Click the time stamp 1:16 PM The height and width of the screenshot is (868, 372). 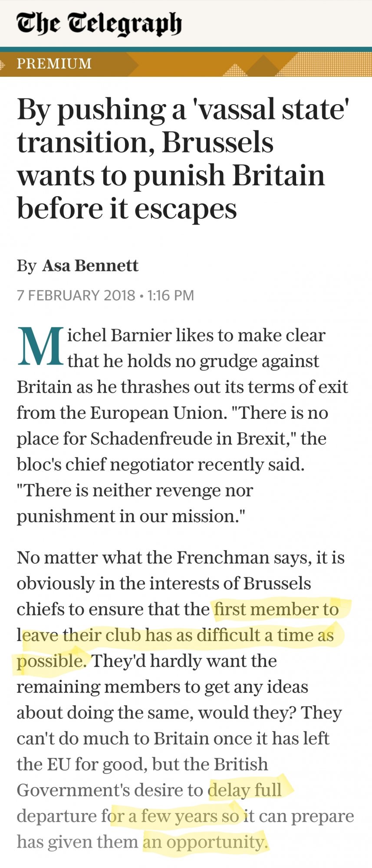171,296
